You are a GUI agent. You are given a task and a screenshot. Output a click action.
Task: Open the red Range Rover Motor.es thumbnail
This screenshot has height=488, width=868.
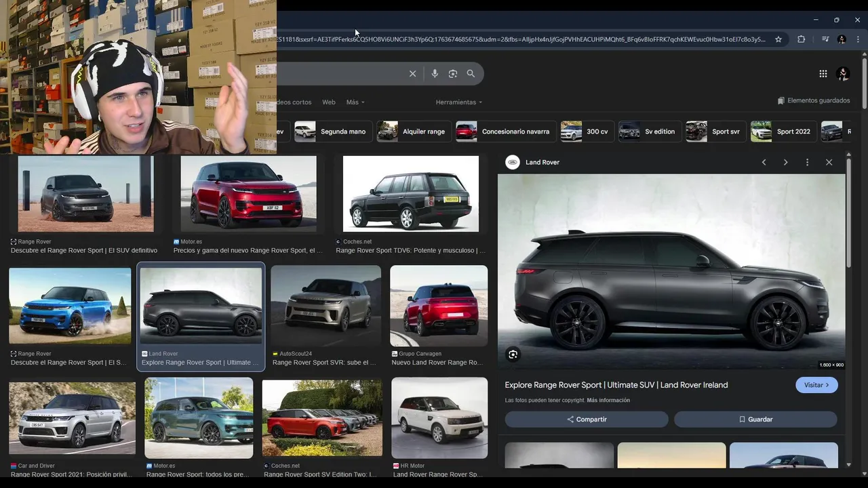tap(248, 194)
